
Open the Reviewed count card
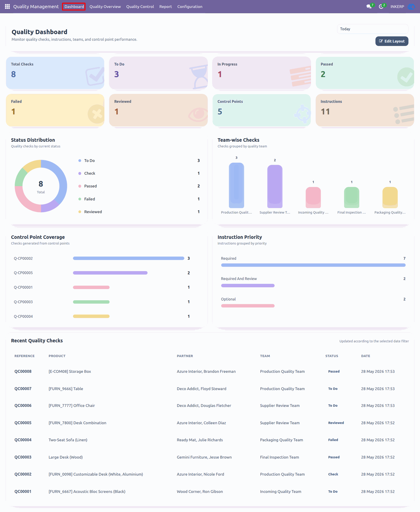click(x=158, y=110)
